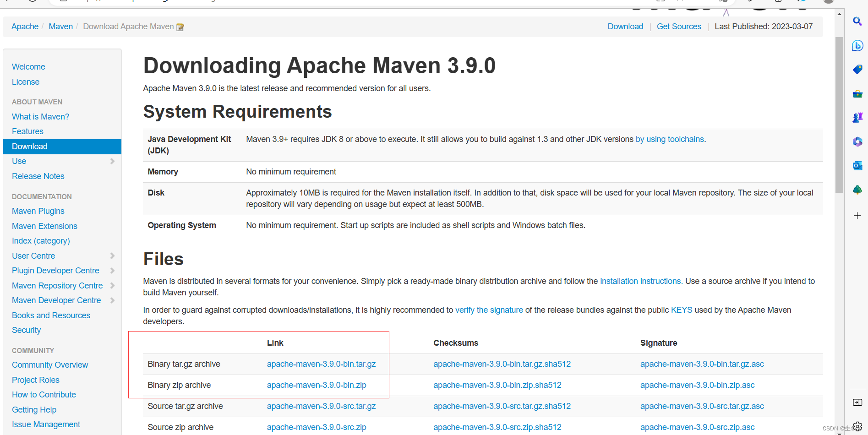Expand the Plugin Developer Centre arrow
This screenshot has height=435, width=868.
[x=112, y=271]
